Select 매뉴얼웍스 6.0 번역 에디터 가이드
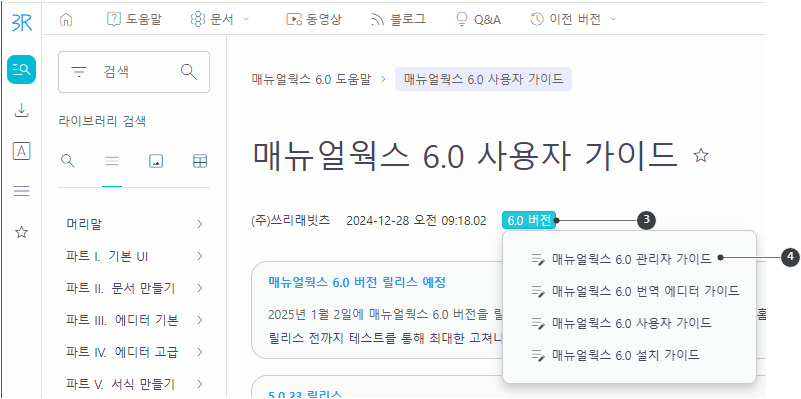Image resolution: width=801 pixels, height=399 pixels. tap(635, 291)
